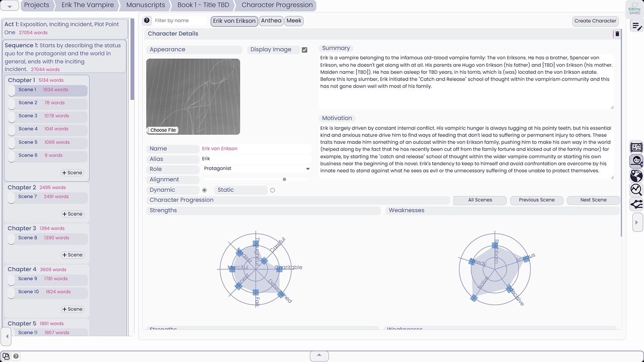The image size is (644, 362).
Task: Open the plot timeline branching icon
Action: (x=636, y=204)
